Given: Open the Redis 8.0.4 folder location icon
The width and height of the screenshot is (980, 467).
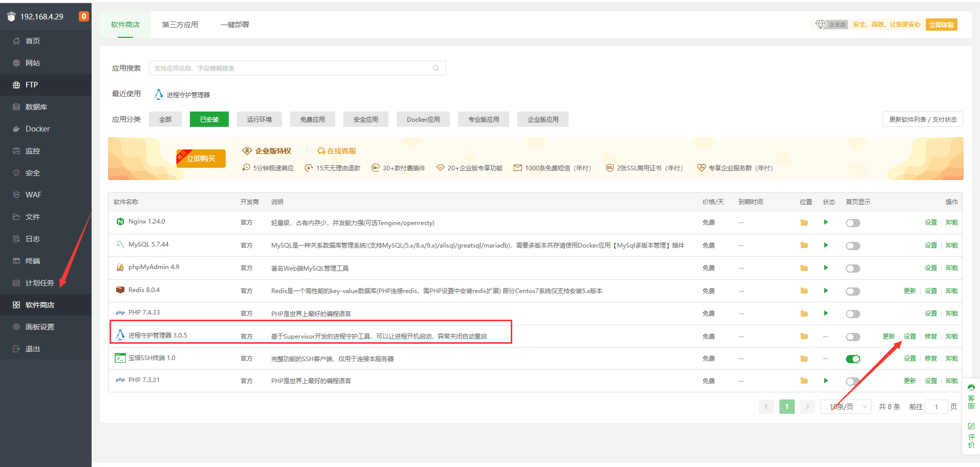Looking at the screenshot, I should tap(804, 291).
